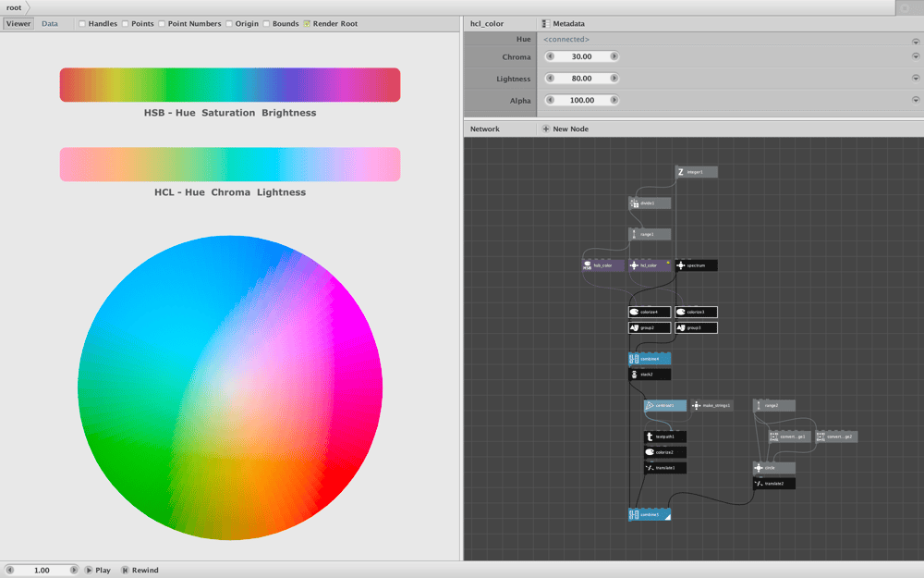Click the root breadcrumb

coord(14,7)
